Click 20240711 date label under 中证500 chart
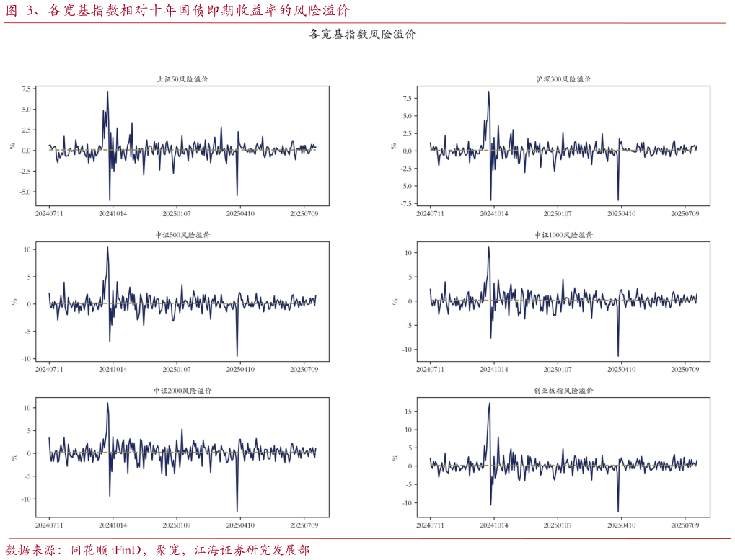This screenshot has width=735, height=560. pos(49,370)
